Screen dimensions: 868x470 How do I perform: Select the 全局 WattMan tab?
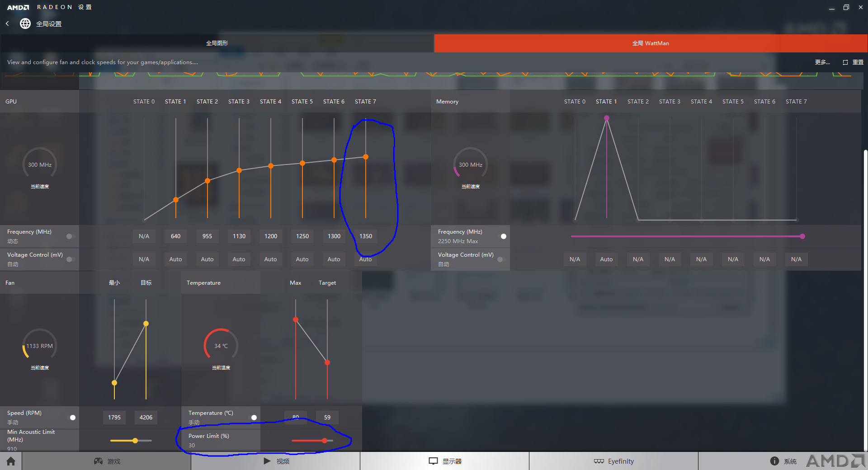[x=651, y=43]
